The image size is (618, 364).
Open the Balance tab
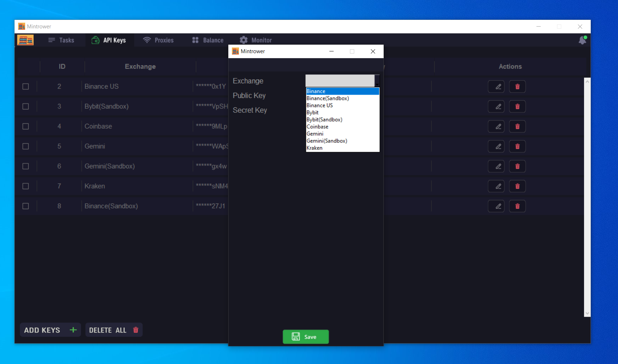point(208,40)
